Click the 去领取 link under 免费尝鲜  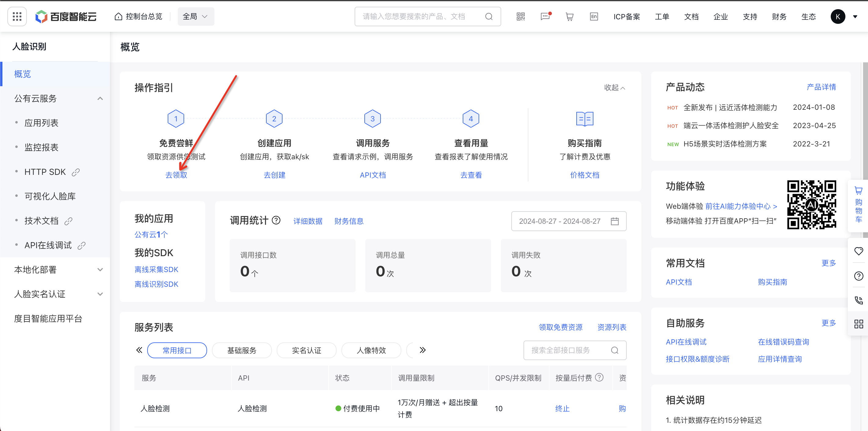pos(176,175)
